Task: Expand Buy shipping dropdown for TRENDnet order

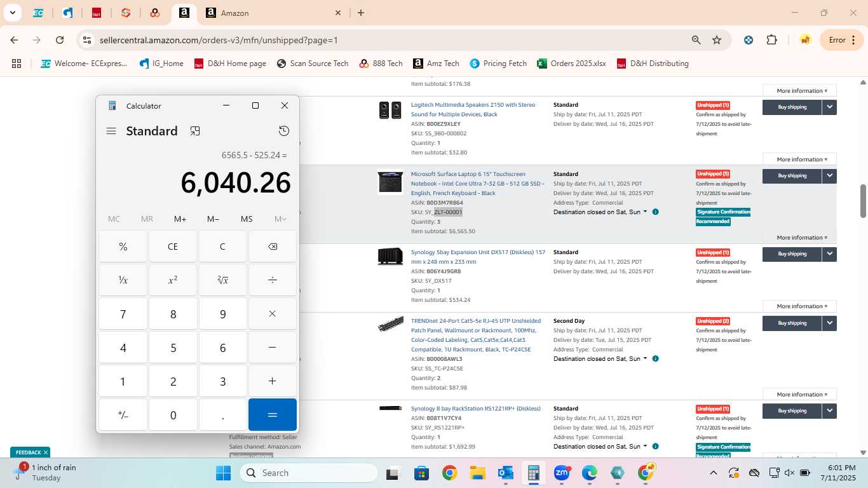Action: (829, 323)
